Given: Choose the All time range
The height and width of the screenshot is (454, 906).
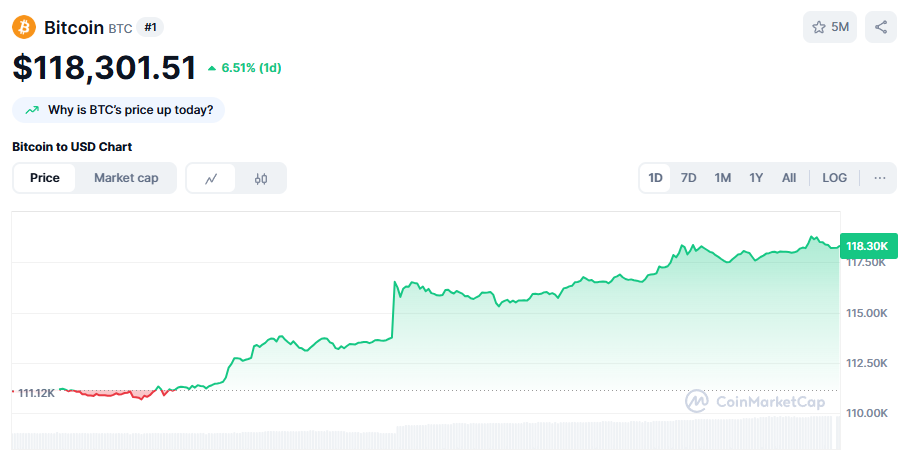Looking at the screenshot, I should click(789, 178).
